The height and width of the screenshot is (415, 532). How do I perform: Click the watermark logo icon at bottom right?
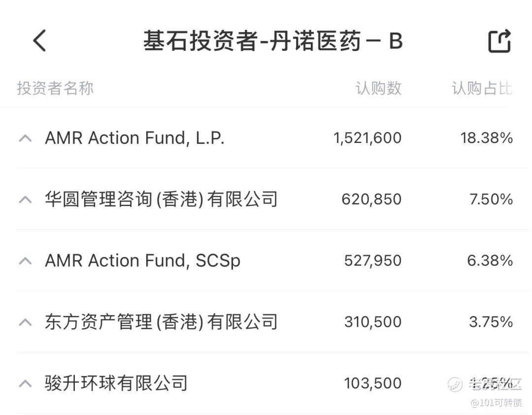(455, 384)
